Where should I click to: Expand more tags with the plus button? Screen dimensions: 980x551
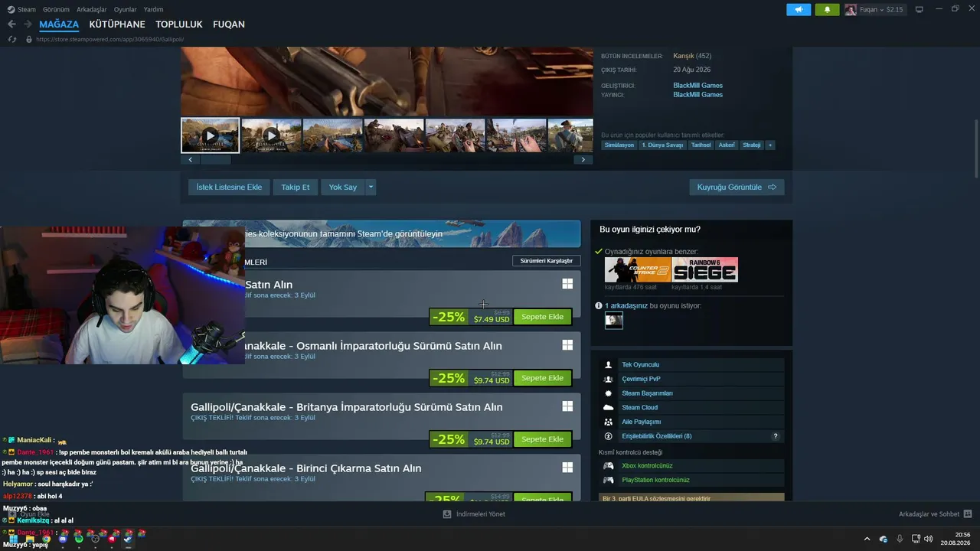[770, 145]
